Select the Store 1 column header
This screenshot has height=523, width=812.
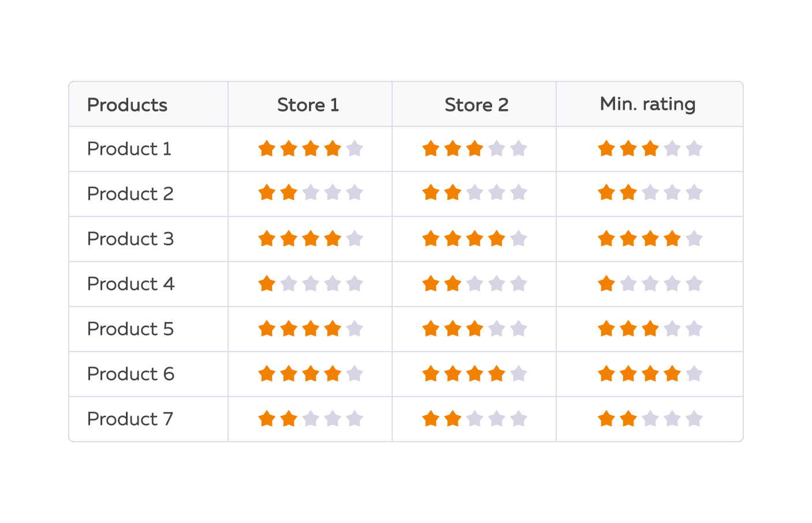pyautogui.click(x=308, y=105)
